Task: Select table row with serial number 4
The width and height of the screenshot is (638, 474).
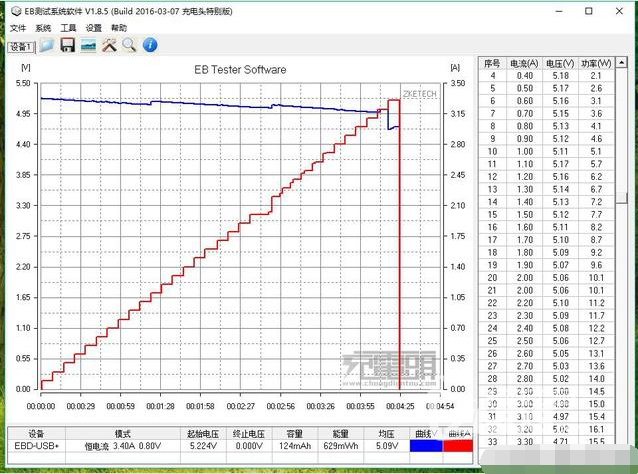Action: pyautogui.click(x=546, y=76)
